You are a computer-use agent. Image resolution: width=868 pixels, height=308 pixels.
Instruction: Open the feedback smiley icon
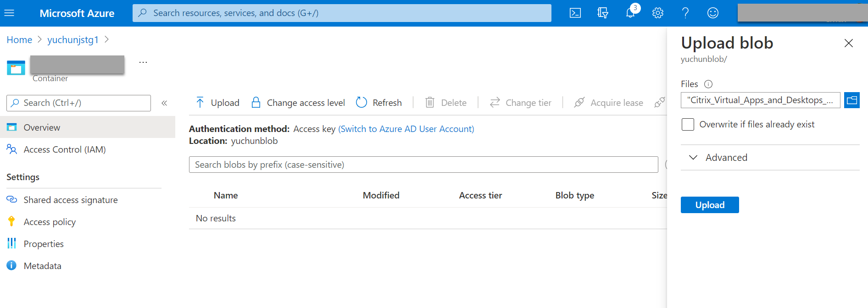[712, 13]
